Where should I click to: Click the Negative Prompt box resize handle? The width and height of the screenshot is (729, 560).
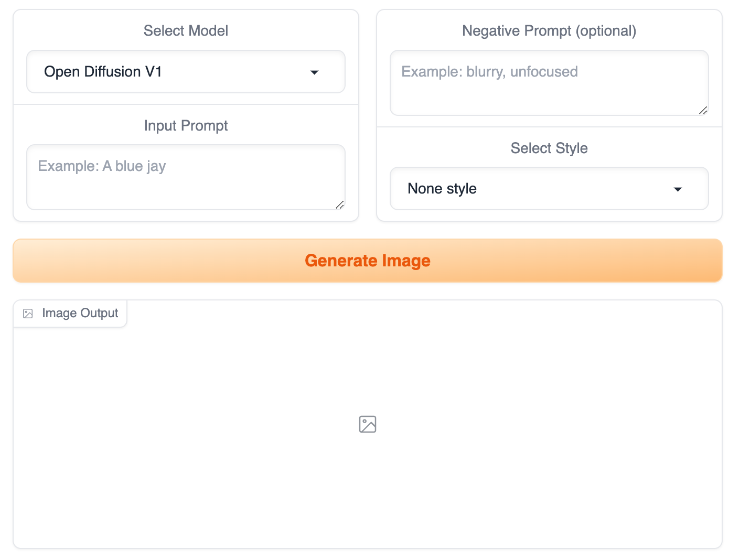tap(703, 110)
